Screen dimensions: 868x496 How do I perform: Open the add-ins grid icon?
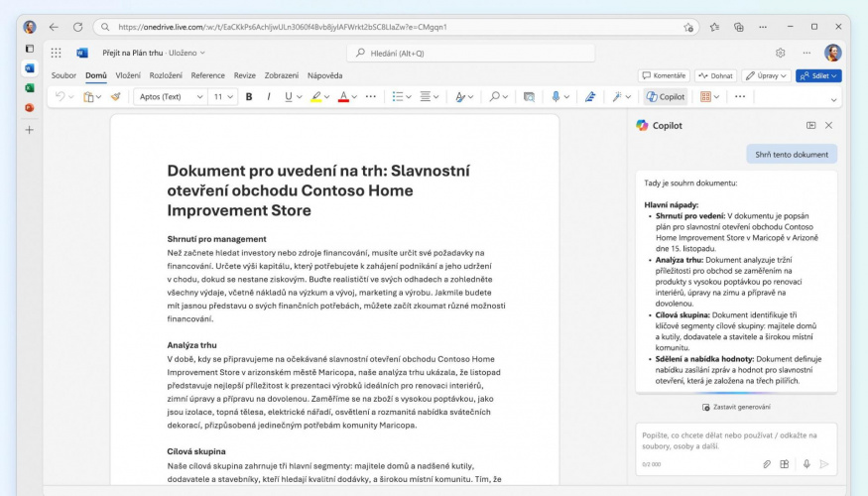705,97
